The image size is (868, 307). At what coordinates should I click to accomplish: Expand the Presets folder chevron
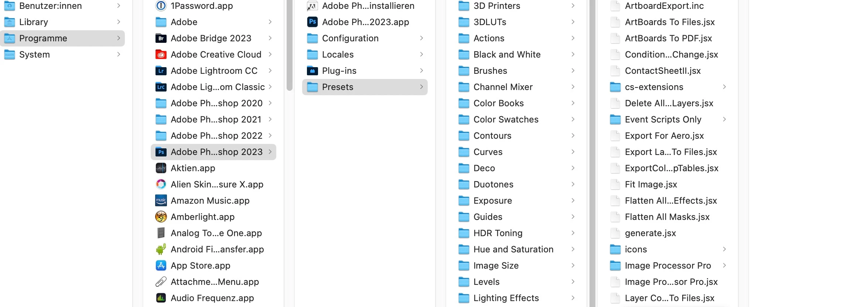point(421,87)
